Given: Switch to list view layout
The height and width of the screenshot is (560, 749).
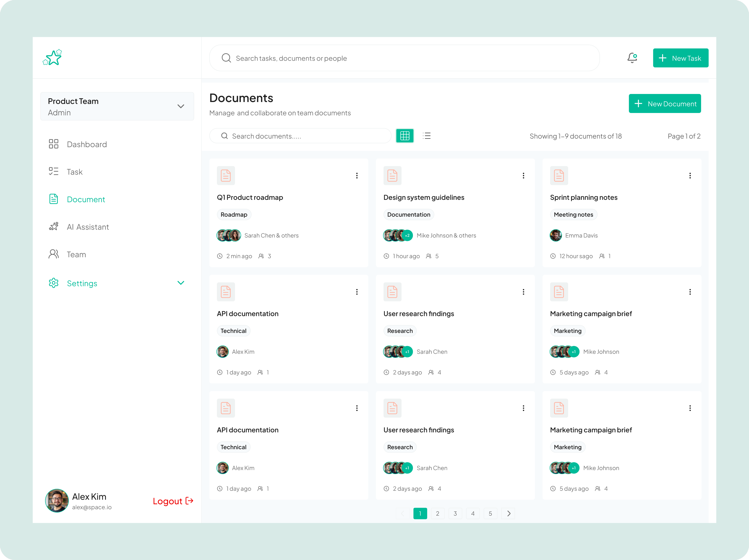Looking at the screenshot, I should click(x=427, y=136).
